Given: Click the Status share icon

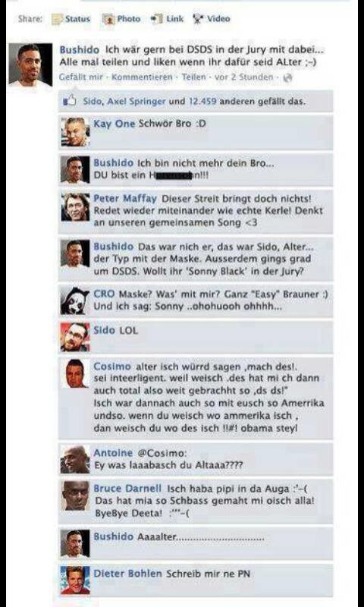Looking at the screenshot, I should pyautogui.click(x=58, y=20).
